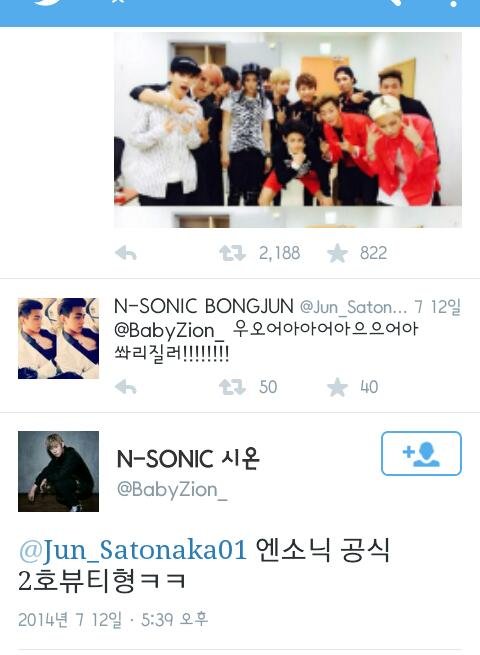The image size is (480, 655).
Task: Tap the 2014년 7 12일 5:39 timestamp
Action: point(113,619)
